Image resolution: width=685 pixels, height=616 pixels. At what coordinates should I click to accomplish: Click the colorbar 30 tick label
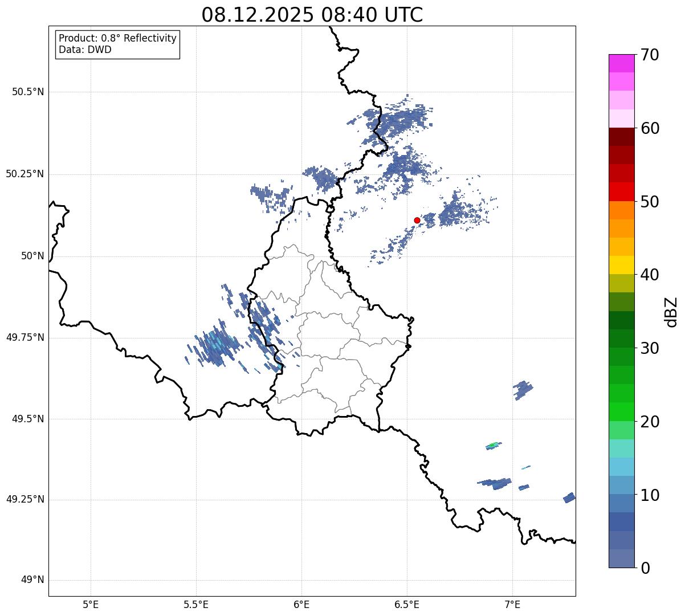[650, 348]
